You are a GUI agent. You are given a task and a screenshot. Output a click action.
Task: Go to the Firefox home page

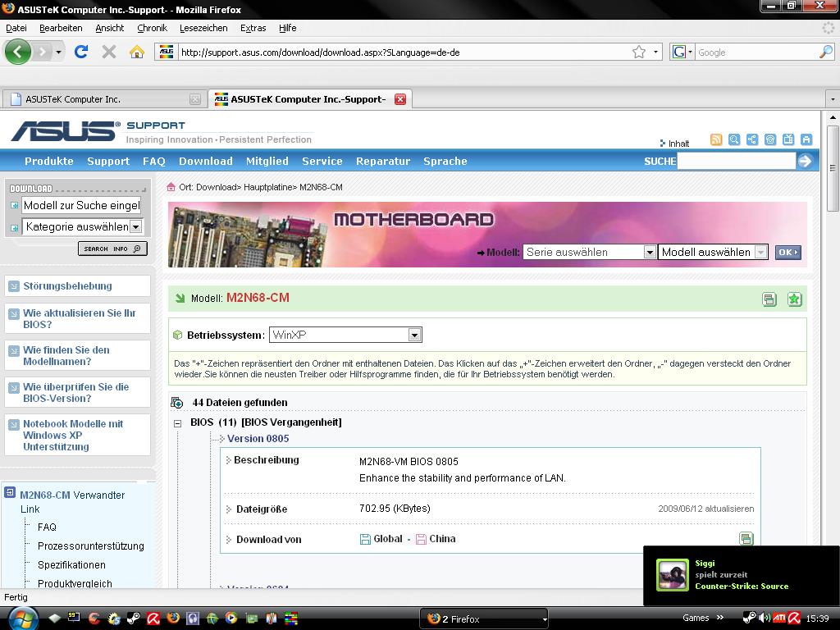137,52
